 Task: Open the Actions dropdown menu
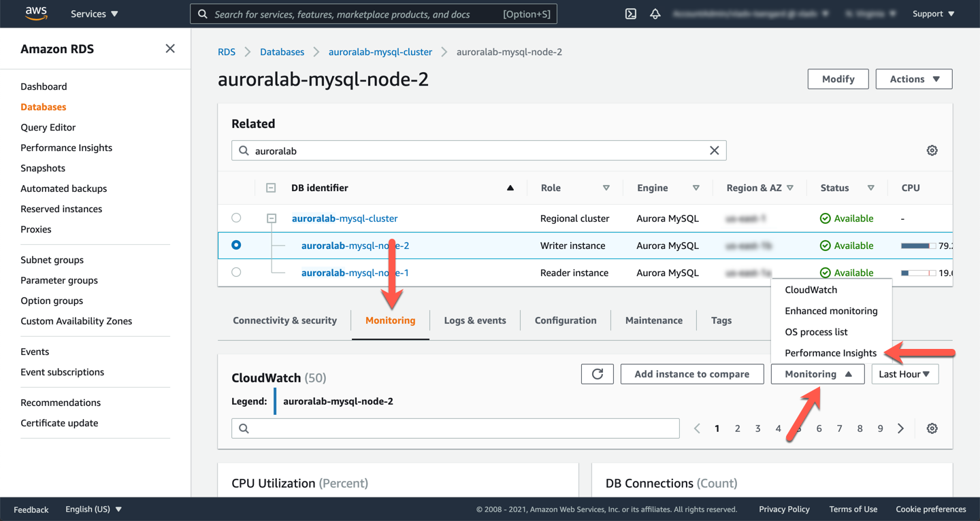(x=913, y=79)
